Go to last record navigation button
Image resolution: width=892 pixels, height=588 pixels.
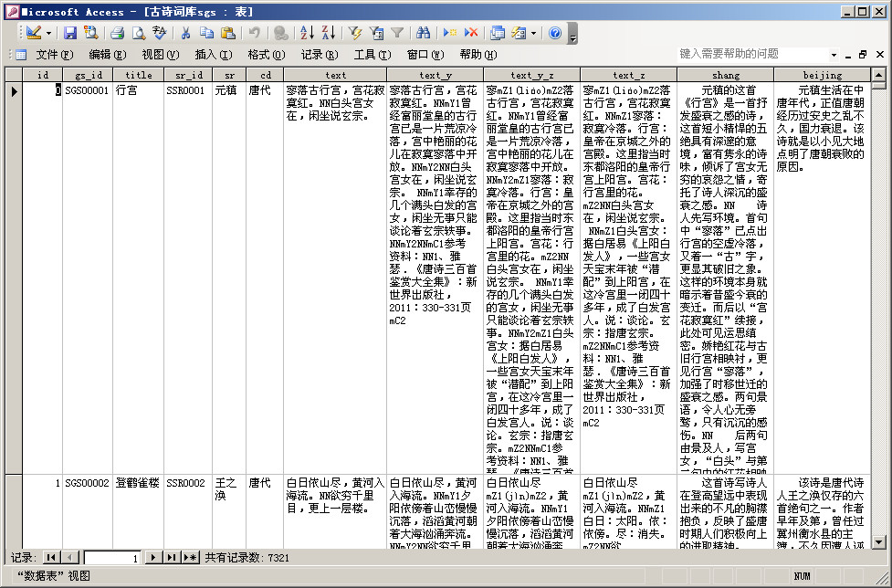[x=171, y=557]
